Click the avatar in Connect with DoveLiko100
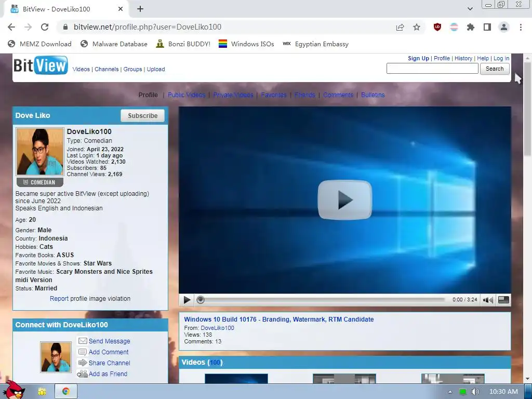532x399 pixels. coord(56,357)
